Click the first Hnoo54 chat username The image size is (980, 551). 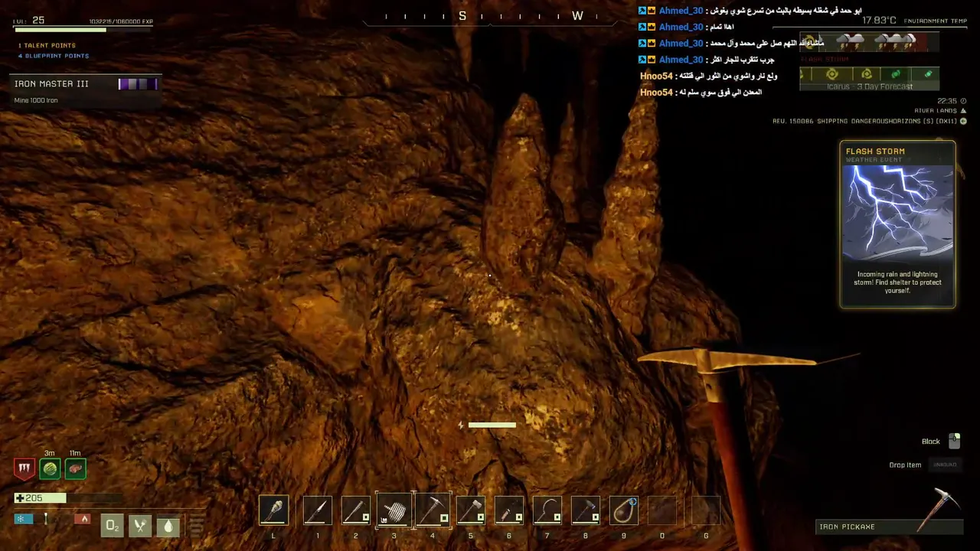(x=656, y=76)
